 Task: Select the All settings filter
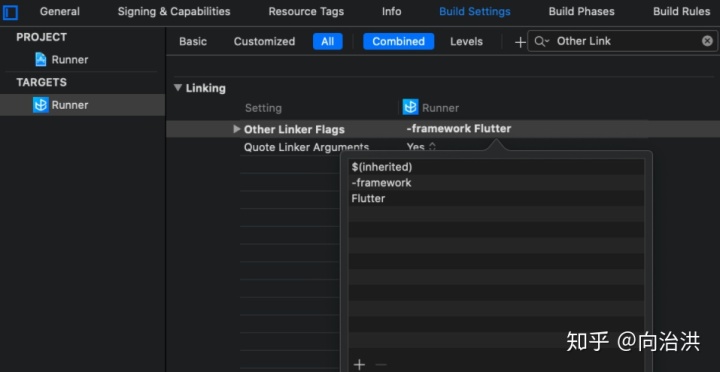pos(328,41)
